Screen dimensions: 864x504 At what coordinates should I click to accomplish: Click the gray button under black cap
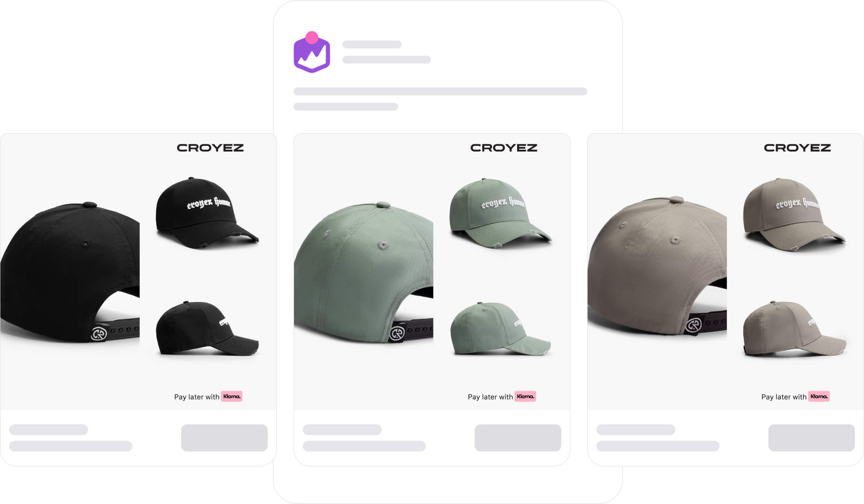[x=224, y=438]
